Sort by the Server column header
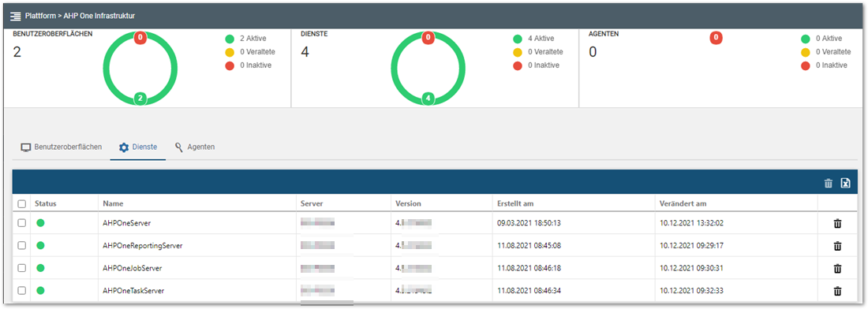Viewport: 868px width, 309px height. click(x=311, y=204)
